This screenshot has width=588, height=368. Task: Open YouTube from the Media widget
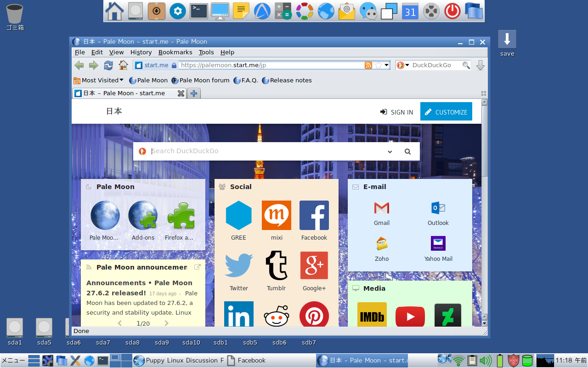(x=410, y=316)
